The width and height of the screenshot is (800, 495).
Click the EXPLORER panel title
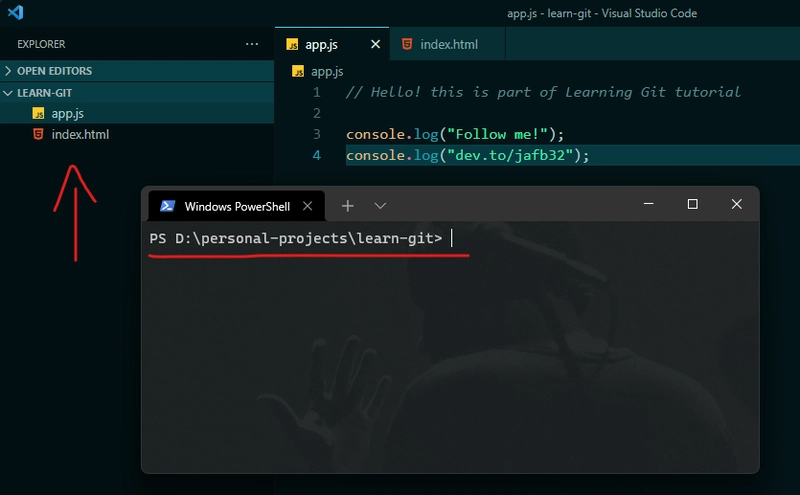pyautogui.click(x=41, y=44)
